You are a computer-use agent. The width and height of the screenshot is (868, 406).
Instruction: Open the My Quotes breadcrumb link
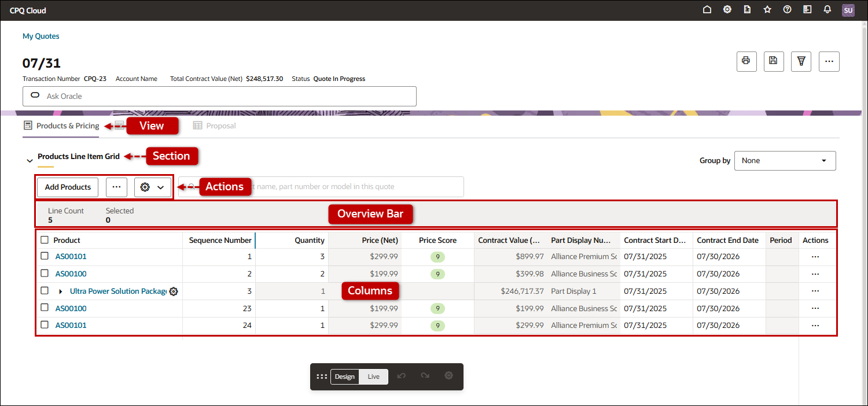[x=41, y=36]
